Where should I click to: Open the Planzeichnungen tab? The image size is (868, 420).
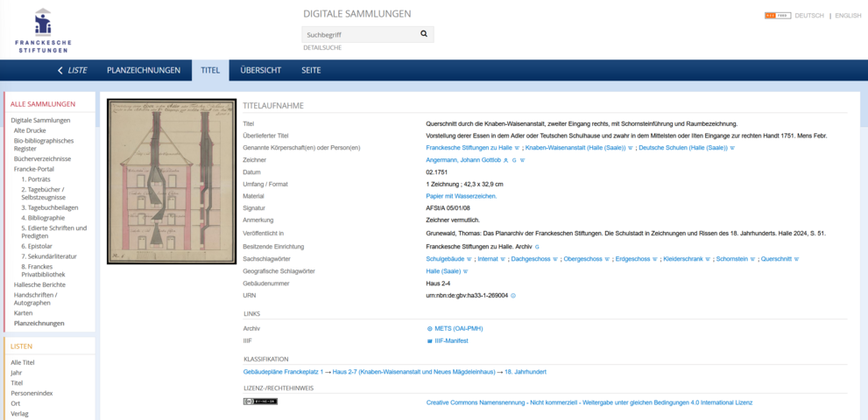click(x=144, y=70)
